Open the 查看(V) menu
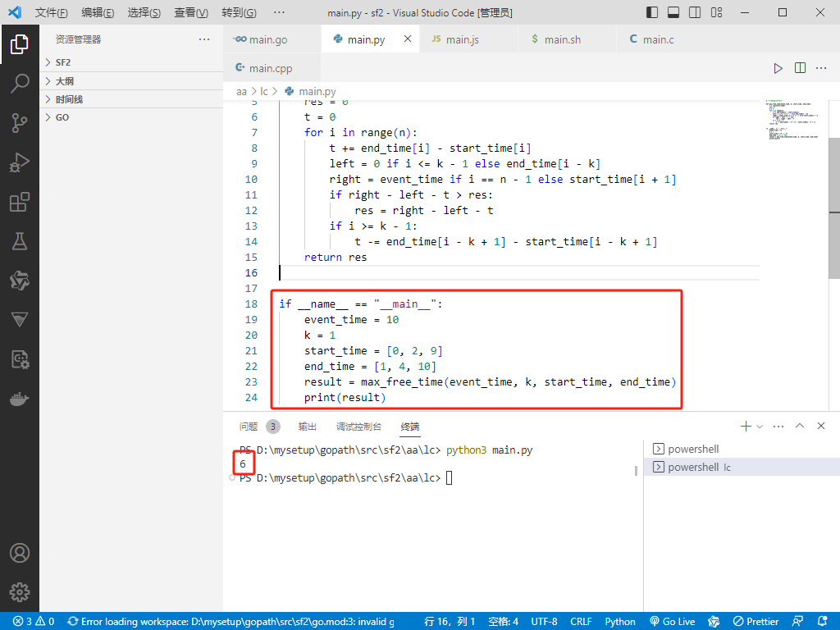The height and width of the screenshot is (630, 840). click(x=191, y=12)
